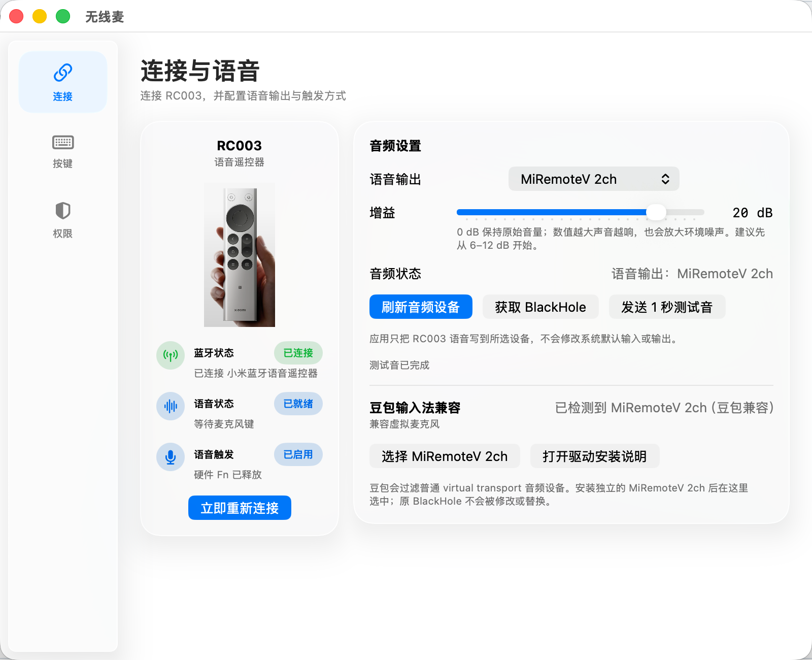The width and height of the screenshot is (812, 660).
Task: Open 打开驱动安装说明 button
Action: [x=595, y=456]
